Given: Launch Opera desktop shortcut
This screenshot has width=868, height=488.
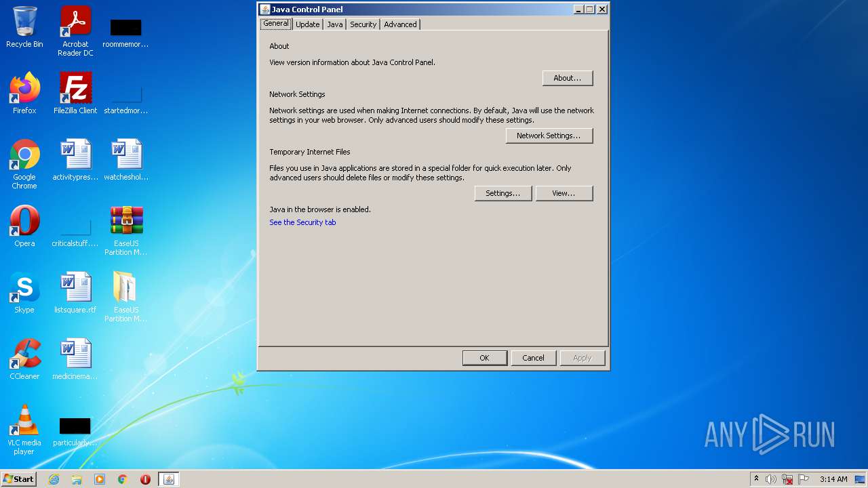Looking at the screenshot, I should click(x=24, y=226).
